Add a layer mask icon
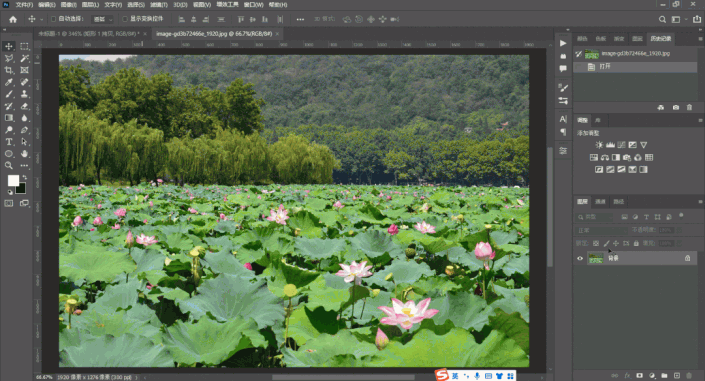Image resolution: width=705 pixels, height=381 pixels. click(x=639, y=376)
